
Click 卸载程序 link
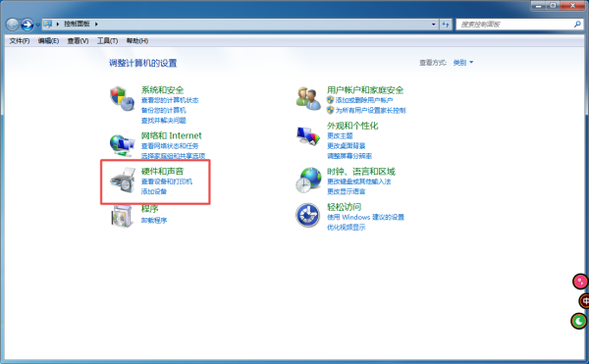pyautogui.click(x=154, y=221)
